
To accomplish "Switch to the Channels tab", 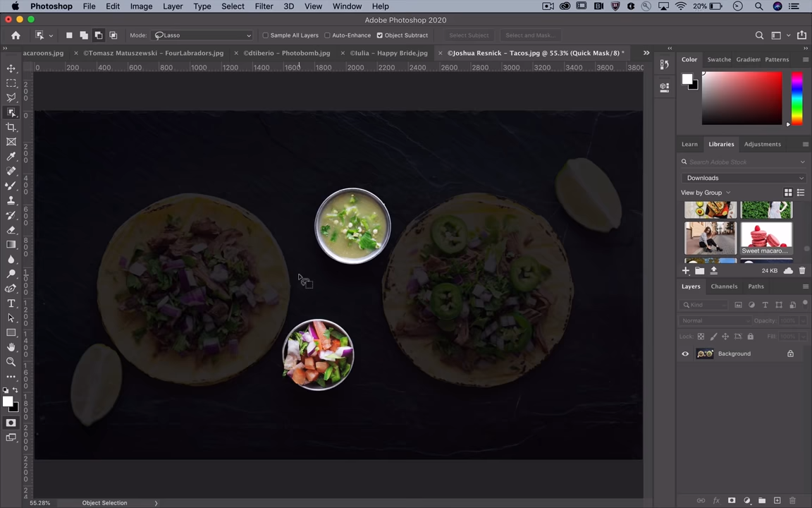I will (x=724, y=286).
